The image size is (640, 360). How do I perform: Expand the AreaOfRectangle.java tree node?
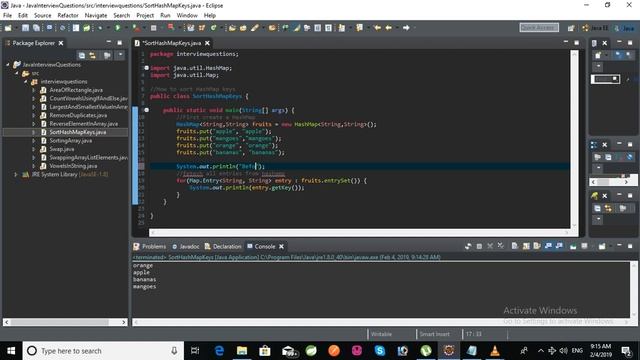click(x=34, y=90)
